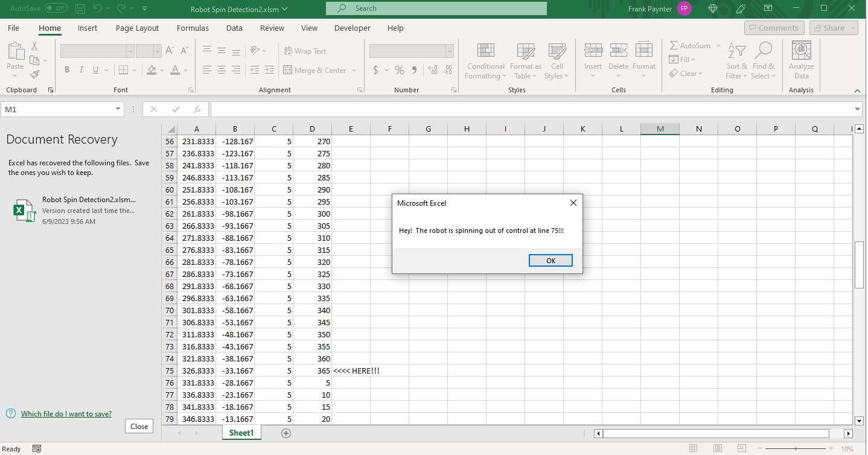
Task: Switch to the Developer tab
Action: pyautogui.click(x=353, y=28)
